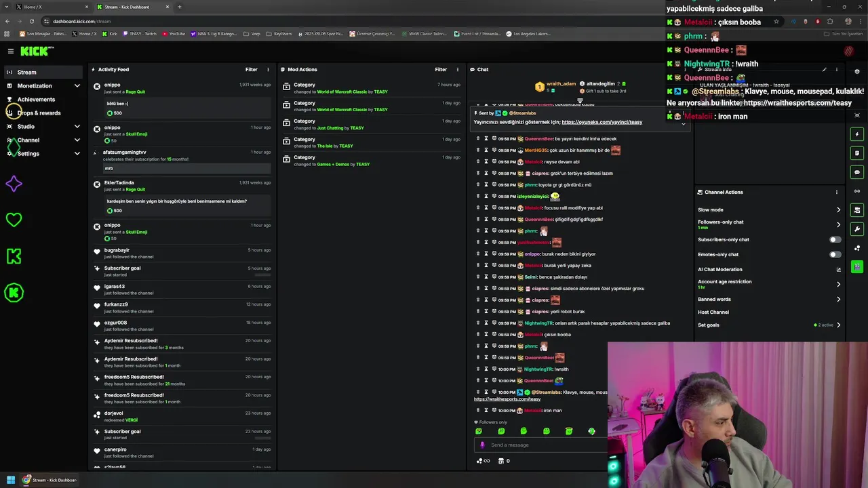The height and width of the screenshot is (488, 868).
Task: Click the Chrome taskbar item Stream - Kick Dashboard
Action: tap(49, 480)
